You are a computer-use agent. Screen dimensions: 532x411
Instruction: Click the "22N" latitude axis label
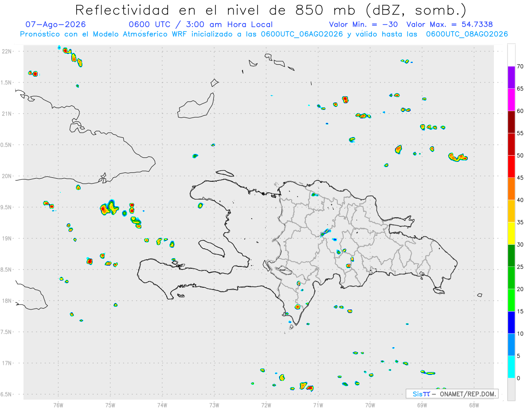tap(8, 51)
